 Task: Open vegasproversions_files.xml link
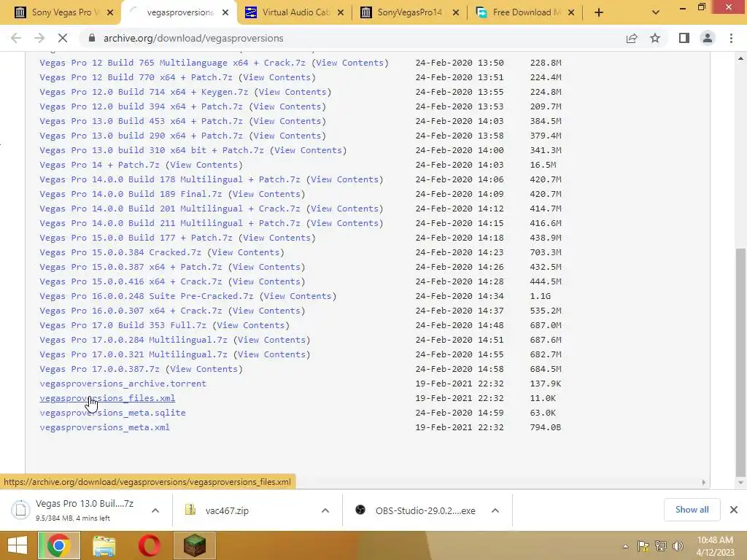point(107,398)
